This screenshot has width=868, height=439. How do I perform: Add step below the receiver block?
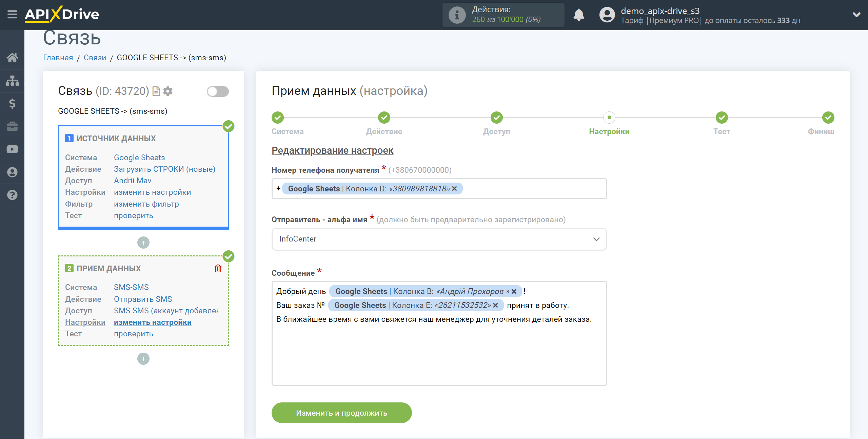[143, 359]
